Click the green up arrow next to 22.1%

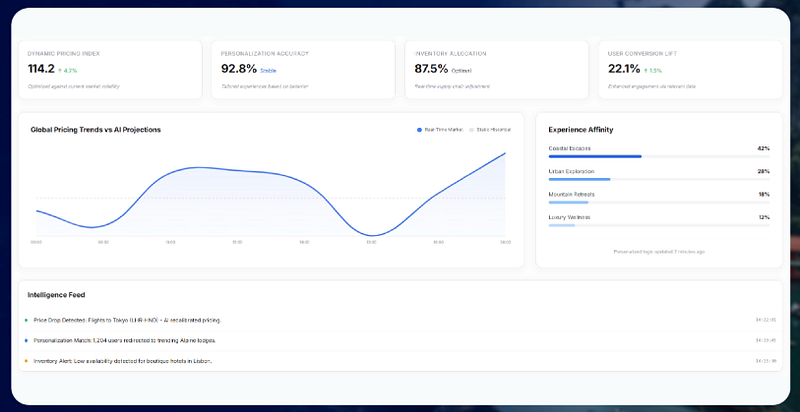pos(645,70)
